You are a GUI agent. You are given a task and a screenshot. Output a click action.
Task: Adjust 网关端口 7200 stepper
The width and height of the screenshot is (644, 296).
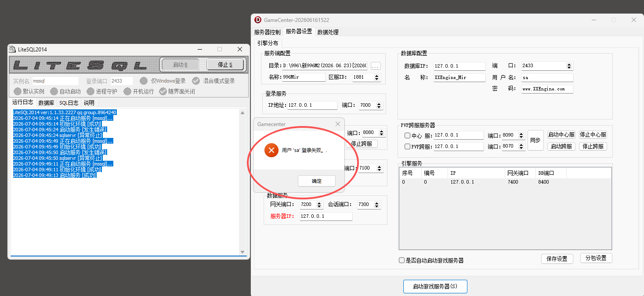(320, 205)
